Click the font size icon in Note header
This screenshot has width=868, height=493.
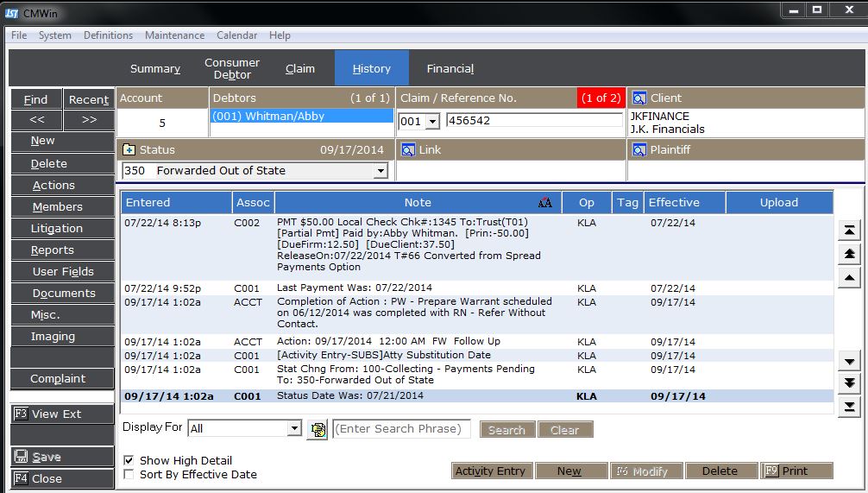point(544,203)
